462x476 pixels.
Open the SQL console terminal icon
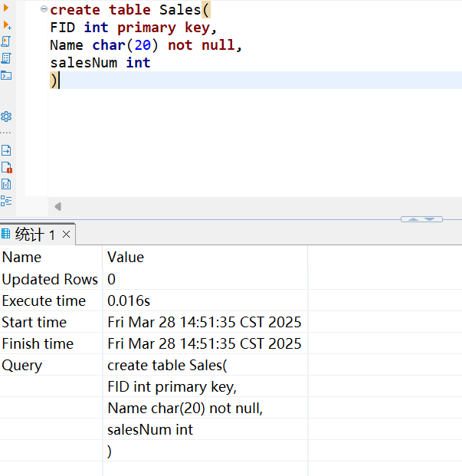[x=6, y=75]
